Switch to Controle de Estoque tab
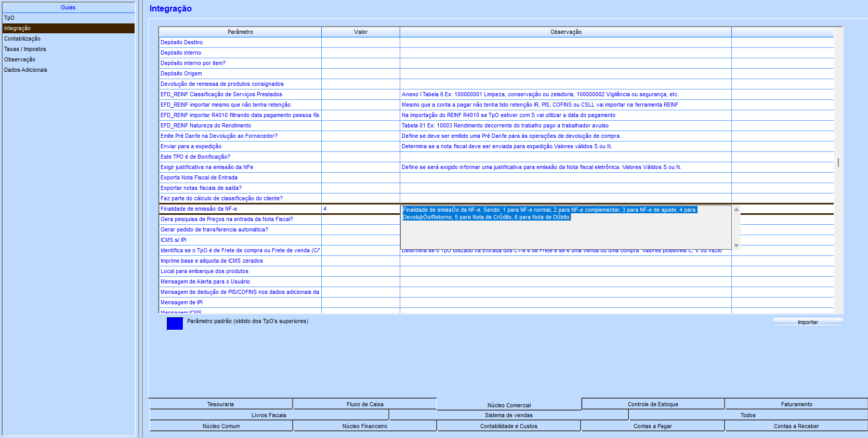The width and height of the screenshot is (868, 438). [x=653, y=404]
